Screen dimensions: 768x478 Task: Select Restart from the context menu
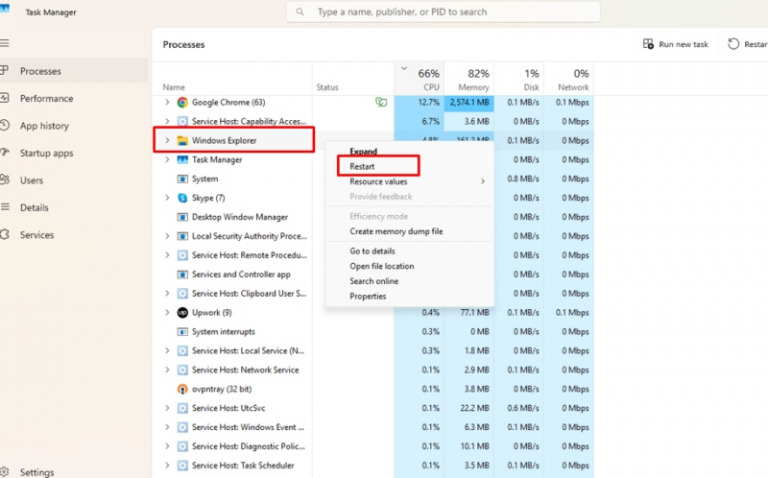362,166
